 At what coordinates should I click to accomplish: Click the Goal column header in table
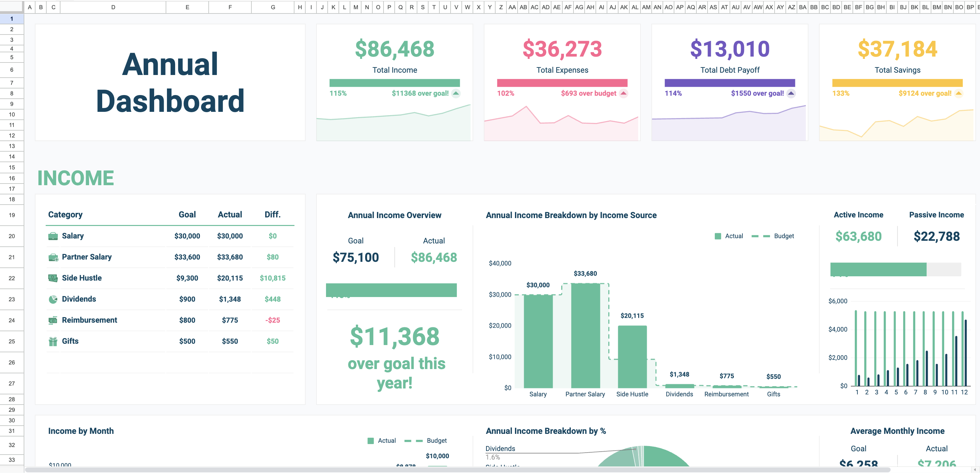(187, 214)
